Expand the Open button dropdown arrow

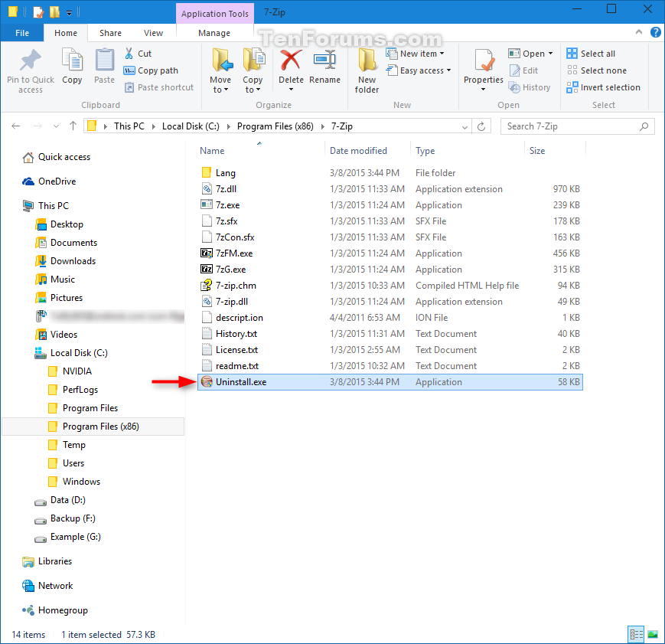[x=550, y=54]
